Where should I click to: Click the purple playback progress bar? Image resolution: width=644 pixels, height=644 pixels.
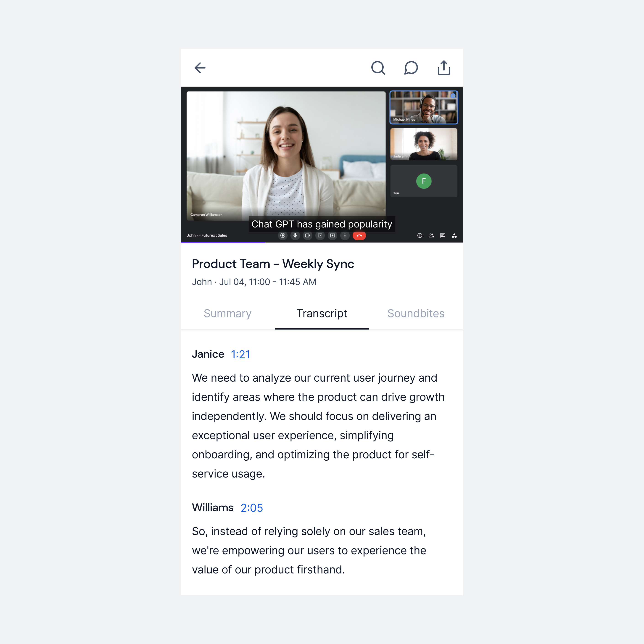pos(223,243)
